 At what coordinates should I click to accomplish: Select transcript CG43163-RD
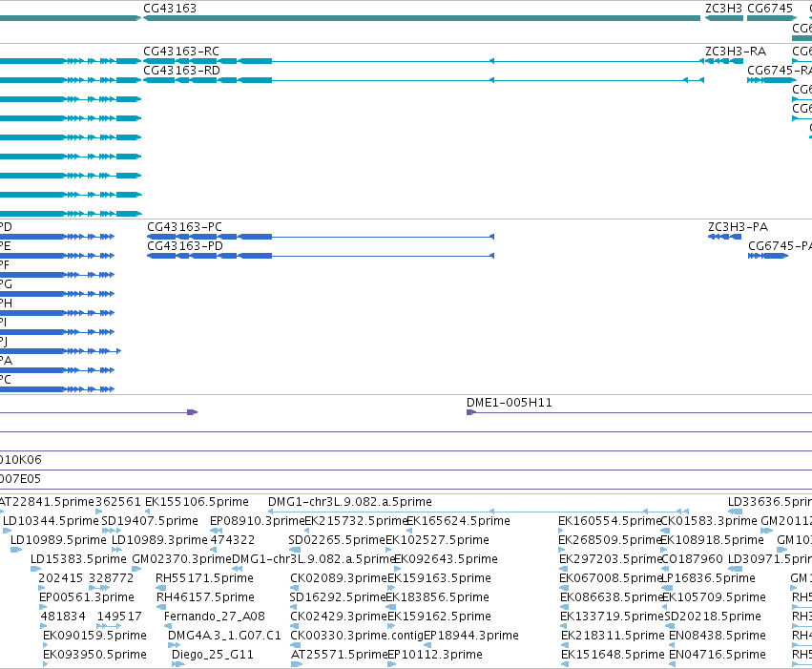[x=181, y=71]
